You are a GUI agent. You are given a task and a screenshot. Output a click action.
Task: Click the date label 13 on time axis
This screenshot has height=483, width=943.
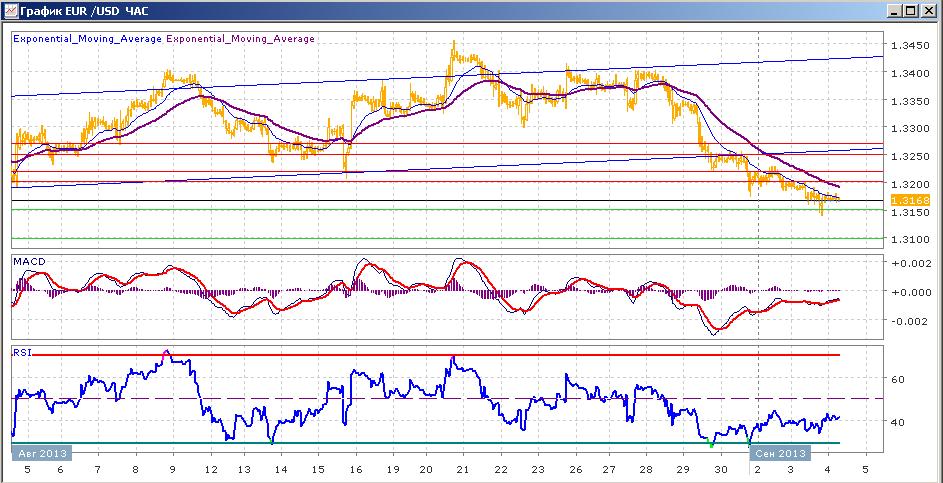coord(244,469)
